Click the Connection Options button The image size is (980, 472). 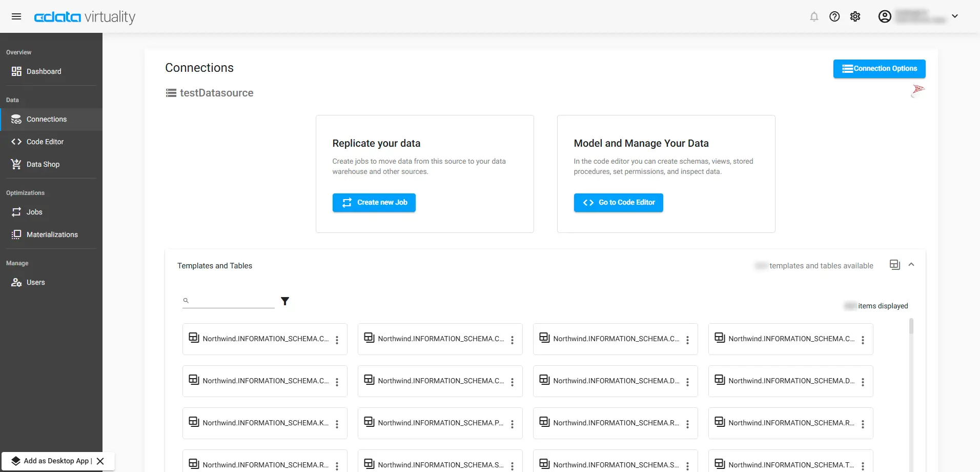[x=879, y=69]
